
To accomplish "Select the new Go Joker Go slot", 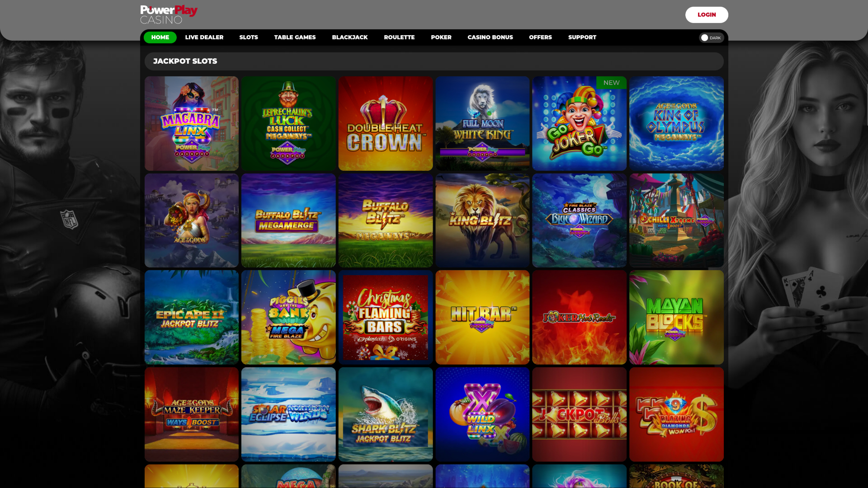I will tap(579, 123).
